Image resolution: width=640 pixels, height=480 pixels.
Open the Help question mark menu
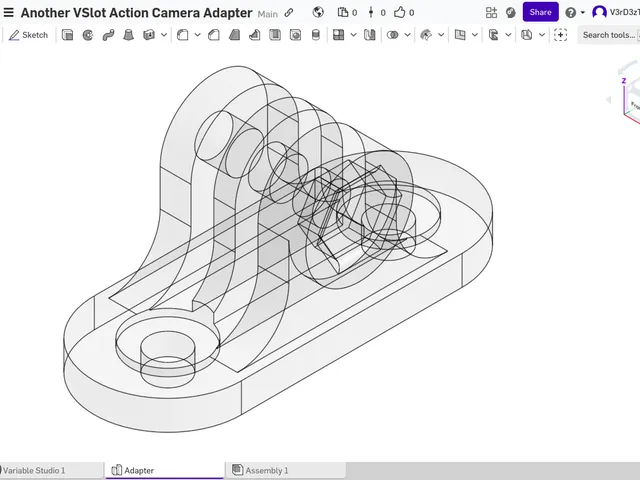click(x=575, y=13)
